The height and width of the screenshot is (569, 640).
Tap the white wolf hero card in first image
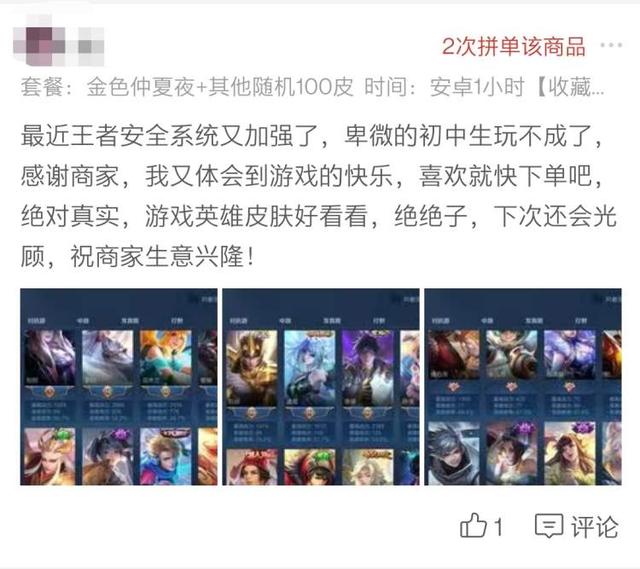108,358
